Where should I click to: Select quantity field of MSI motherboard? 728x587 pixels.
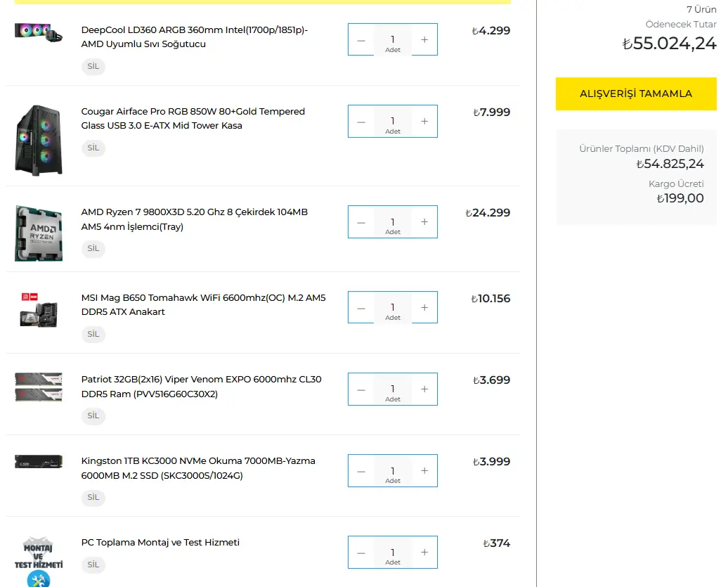pos(393,307)
